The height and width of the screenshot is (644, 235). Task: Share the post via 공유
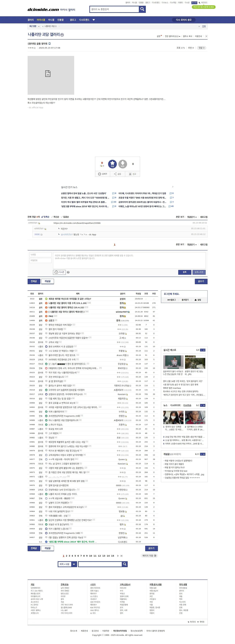(x=117, y=174)
